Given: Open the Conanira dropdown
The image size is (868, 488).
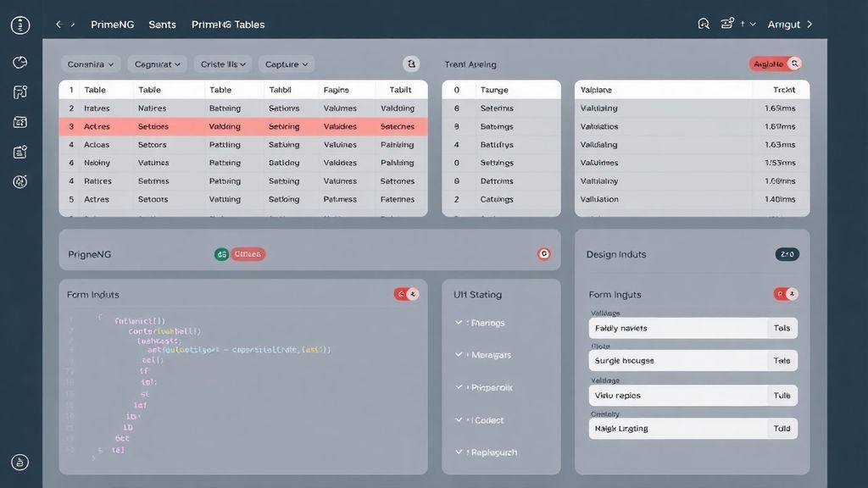Looking at the screenshot, I should coord(89,64).
